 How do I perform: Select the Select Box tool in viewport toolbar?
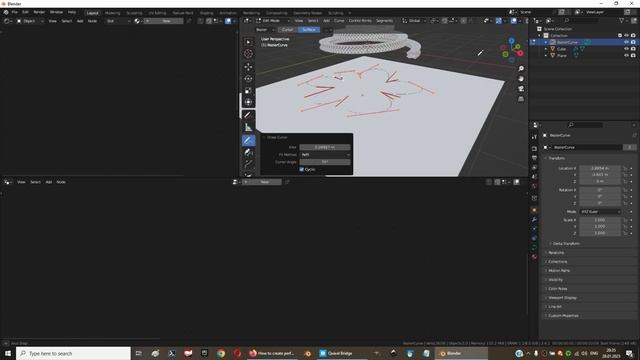pos(248,42)
